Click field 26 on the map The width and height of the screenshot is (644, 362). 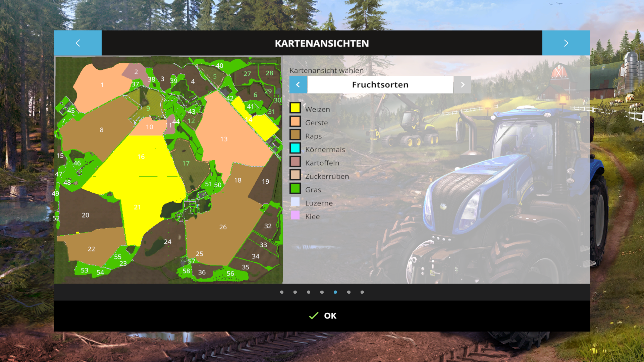pos(223,227)
